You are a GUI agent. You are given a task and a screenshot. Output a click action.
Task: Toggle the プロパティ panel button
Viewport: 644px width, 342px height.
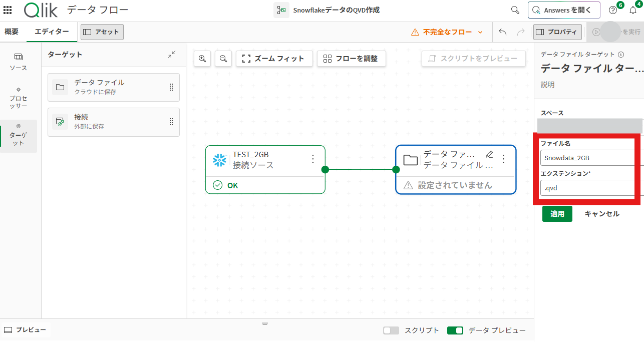pos(557,32)
